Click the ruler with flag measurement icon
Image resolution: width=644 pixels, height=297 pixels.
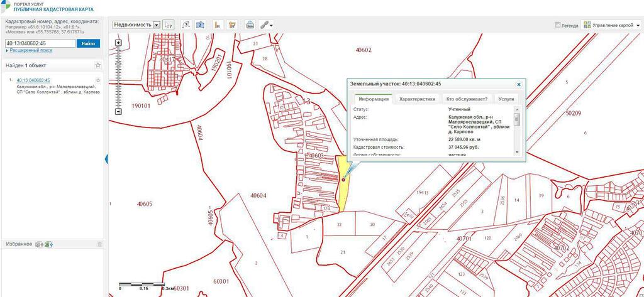point(233,25)
